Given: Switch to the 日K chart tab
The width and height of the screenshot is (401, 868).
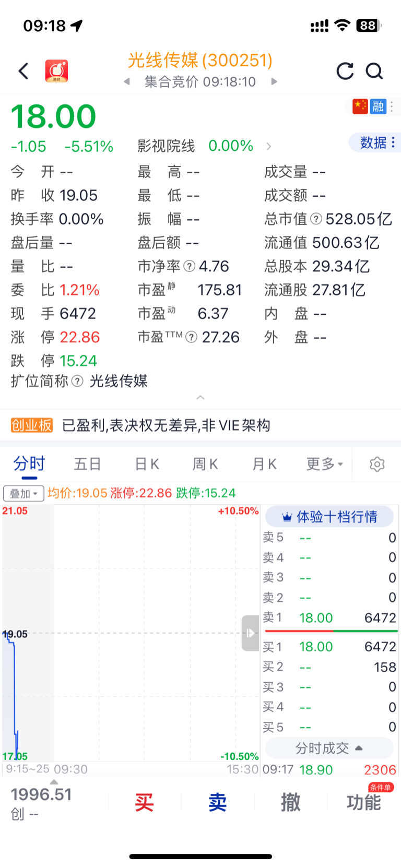Looking at the screenshot, I should click(147, 463).
